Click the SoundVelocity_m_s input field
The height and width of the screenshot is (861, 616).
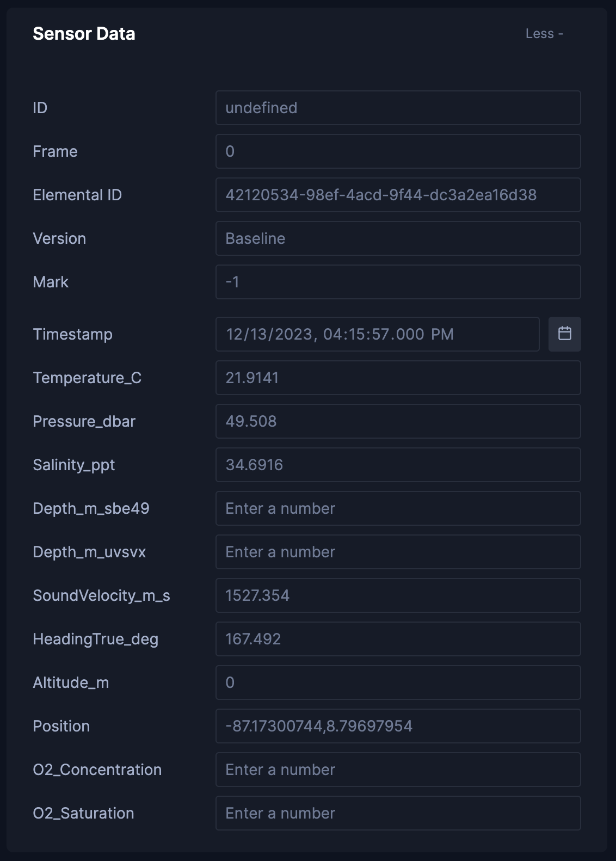pyautogui.click(x=398, y=595)
